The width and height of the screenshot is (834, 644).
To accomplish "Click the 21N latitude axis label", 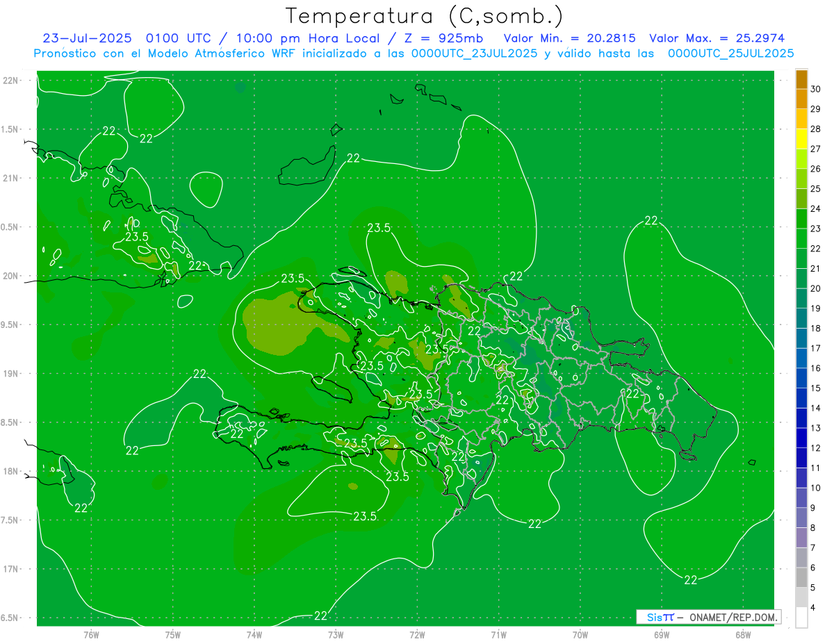I will click(12, 178).
